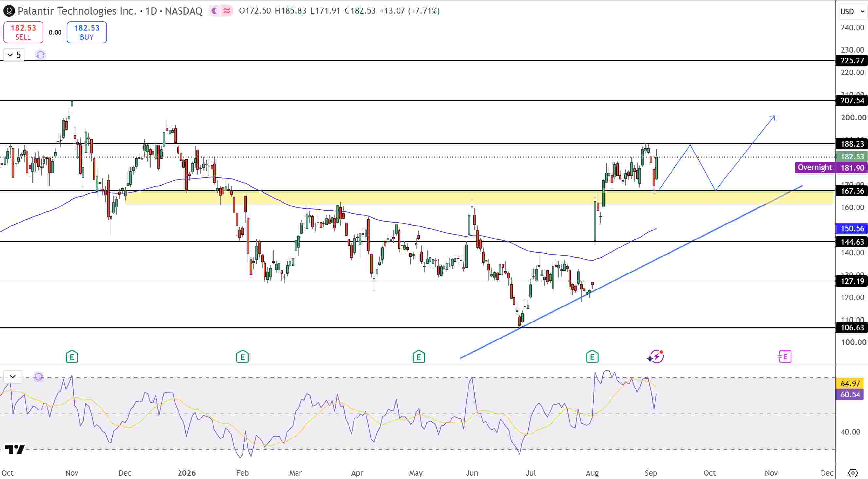Click the August earnings E marker
868x479 pixels.
pyautogui.click(x=592, y=356)
